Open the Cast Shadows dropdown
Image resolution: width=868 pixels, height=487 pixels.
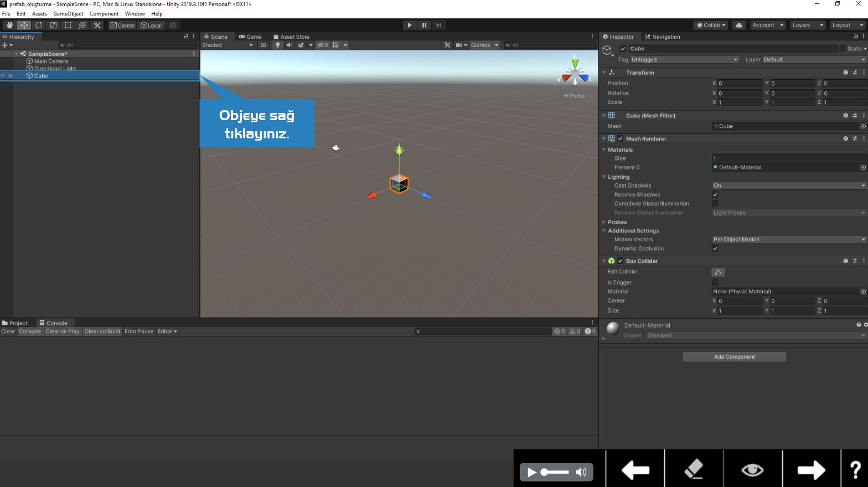click(789, 186)
